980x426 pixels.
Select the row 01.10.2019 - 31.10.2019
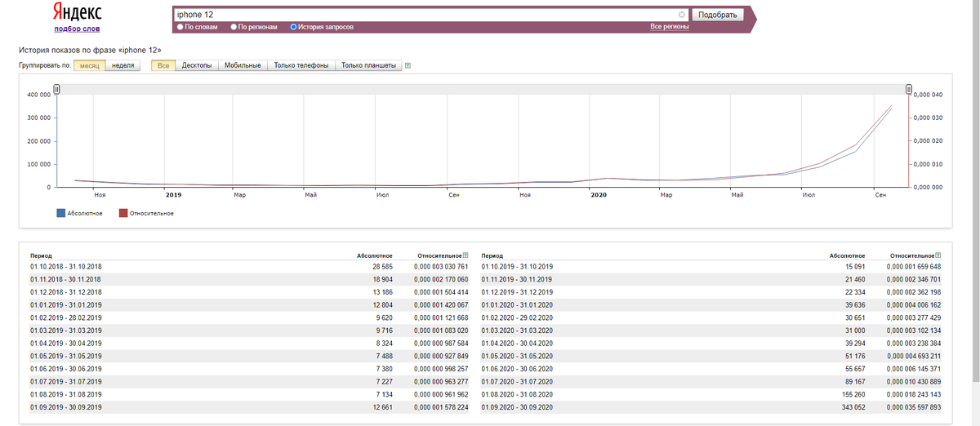coord(712,266)
